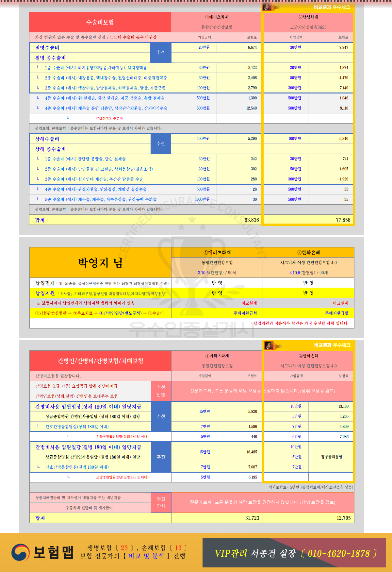The width and height of the screenshot is (392, 572).
Task: Click the 5,820 premium value
Action: [x=253, y=412]
